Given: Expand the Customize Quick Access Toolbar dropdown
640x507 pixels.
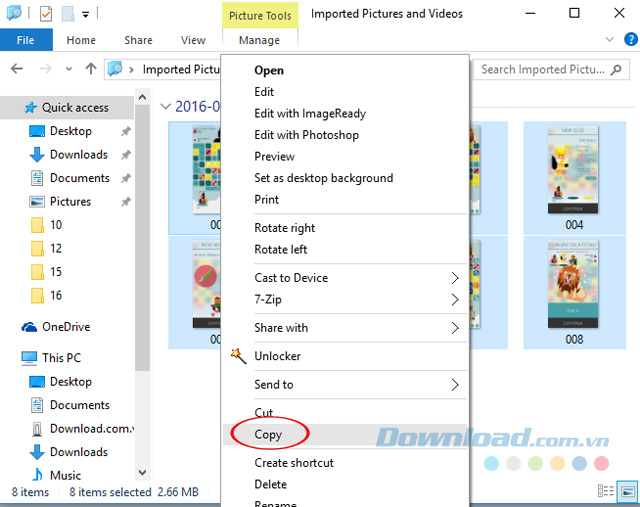Looking at the screenshot, I should (x=86, y=15).
